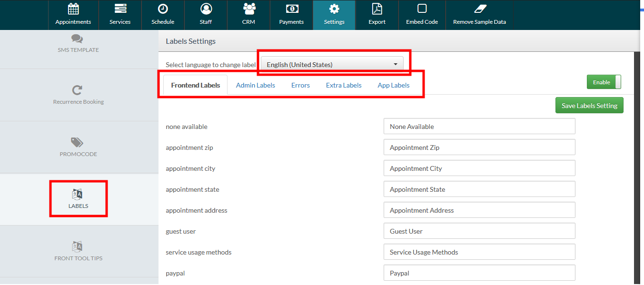The height and width of the screenshot is (285, 644).
Task: Click the Appointment City label field
Action: 479,168
